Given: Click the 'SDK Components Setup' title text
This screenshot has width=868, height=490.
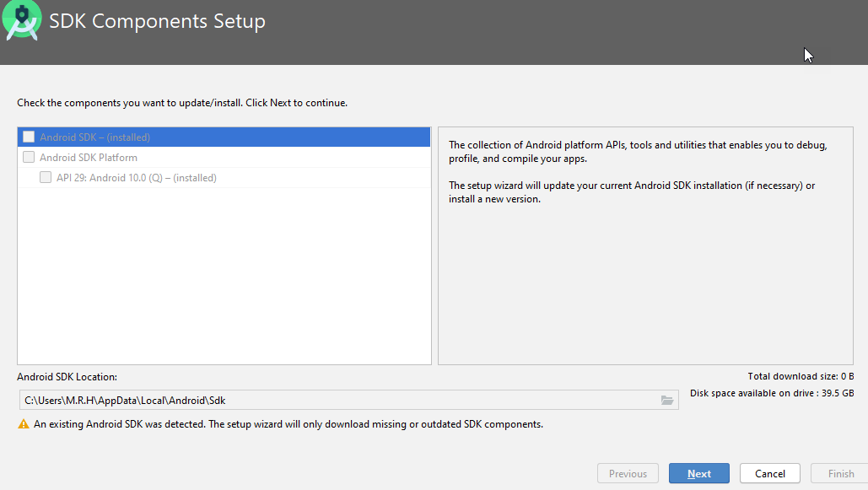Looking at the screenshot, I should (x=157, y=21).
